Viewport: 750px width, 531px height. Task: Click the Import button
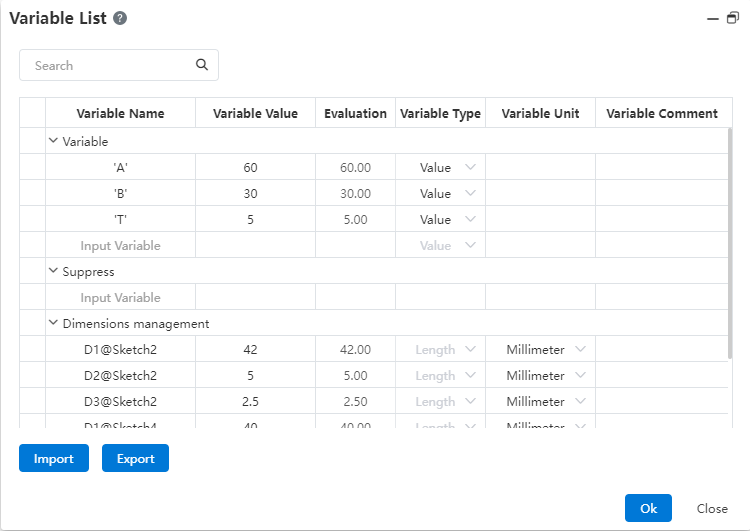54,458
